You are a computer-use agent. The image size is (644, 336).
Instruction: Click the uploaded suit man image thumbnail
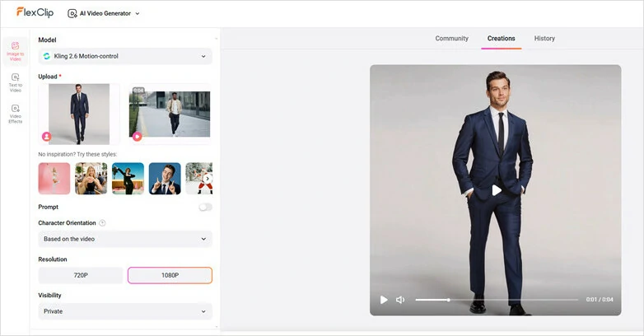click(x=79, y=114)
